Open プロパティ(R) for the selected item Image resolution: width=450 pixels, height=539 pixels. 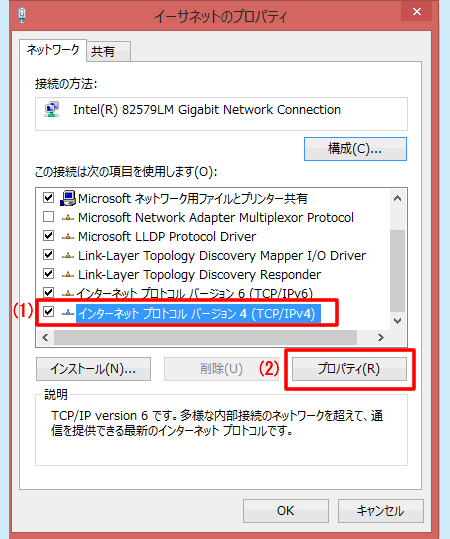click(349, 369)
